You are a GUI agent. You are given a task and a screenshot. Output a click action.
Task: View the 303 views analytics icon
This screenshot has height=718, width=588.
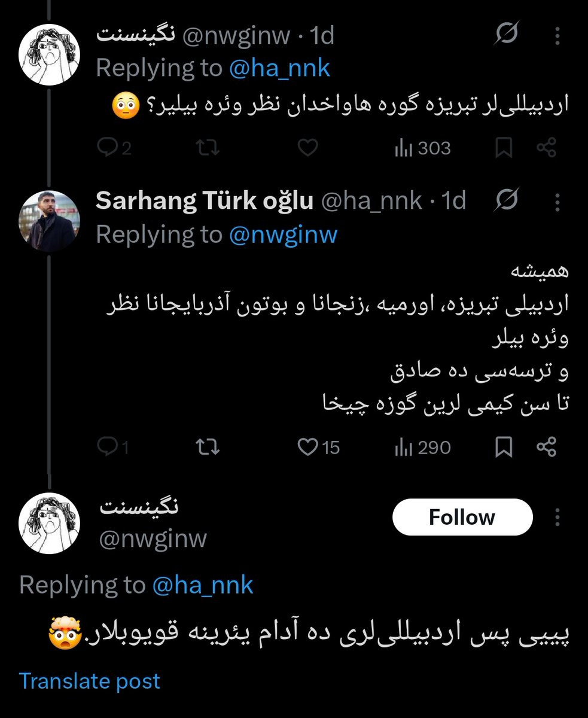tap(422, 148)
